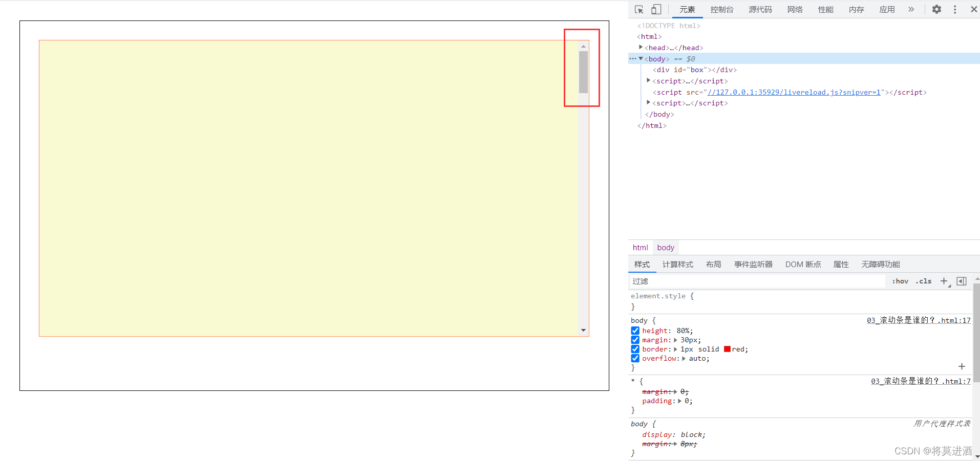Open the source link .html:17
Screen dimensions: 980x461
click(x=919, y=320)
